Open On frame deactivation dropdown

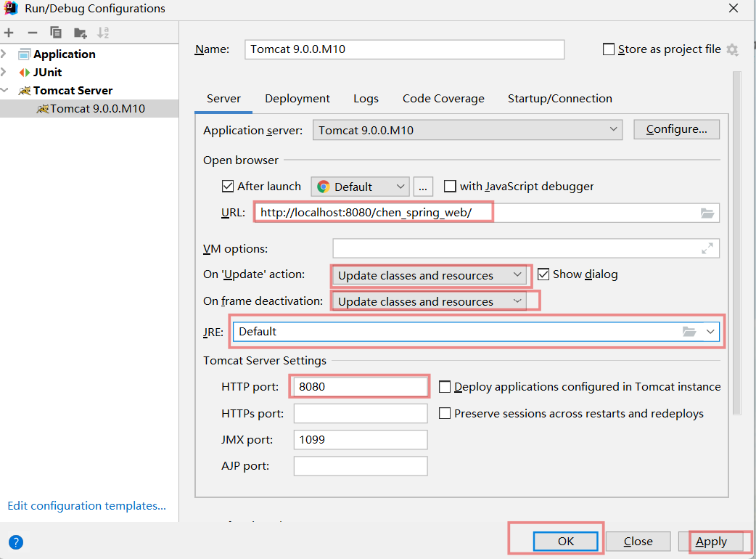(429, 301)
